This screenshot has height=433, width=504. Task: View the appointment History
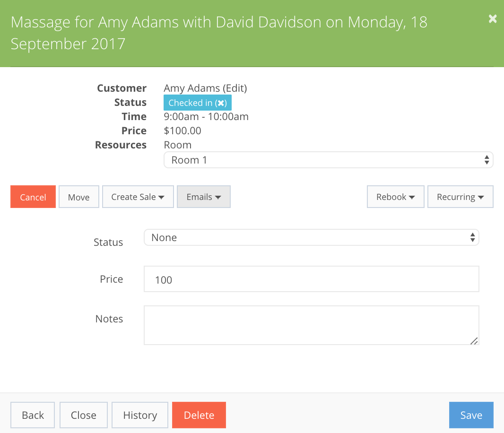pyautogui.click(x=139, y=415)
